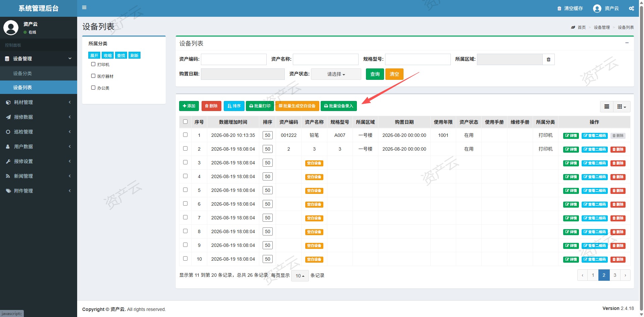Click the red 删除 button in row 10
The width and height of the screenshot is (644, 317).
pos(618,260)
